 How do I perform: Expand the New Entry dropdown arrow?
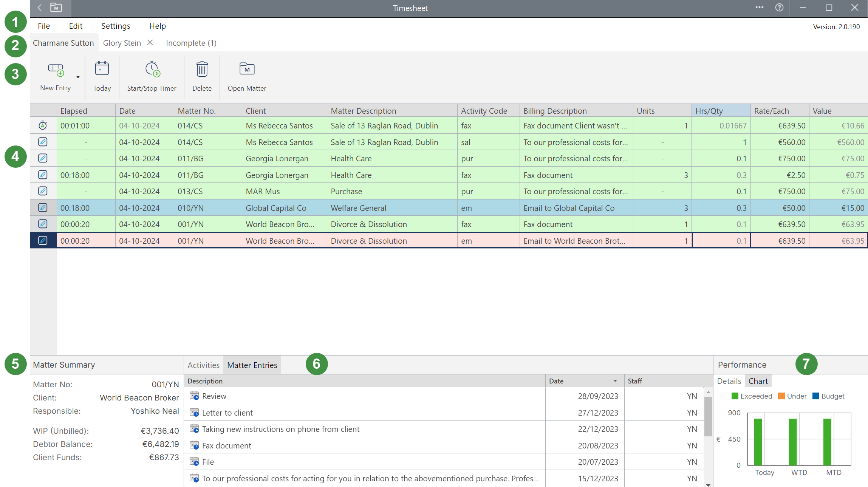77,77
